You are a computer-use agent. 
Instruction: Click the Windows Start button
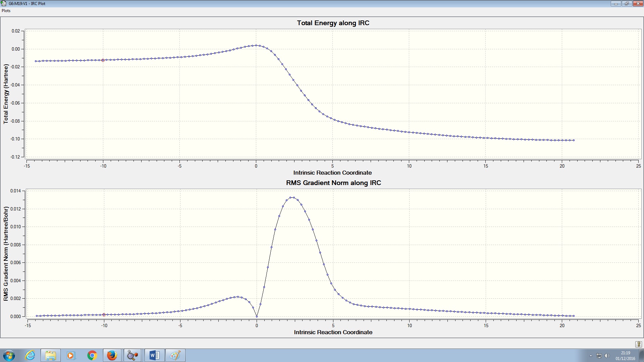click(x=9, y=355)
